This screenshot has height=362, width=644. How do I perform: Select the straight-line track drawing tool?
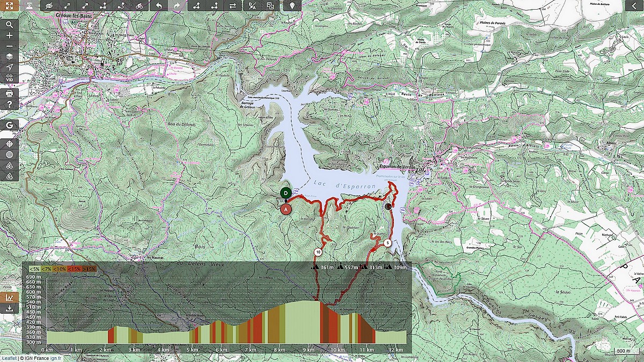(x=67, y=6)
